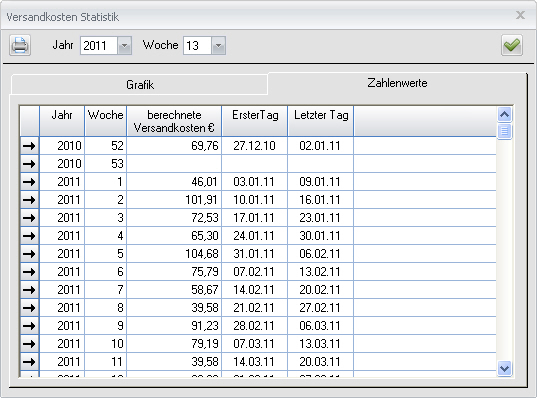Click the berechnete Versandkosten € header
537x398 pixels.
(x=174, y=121)
